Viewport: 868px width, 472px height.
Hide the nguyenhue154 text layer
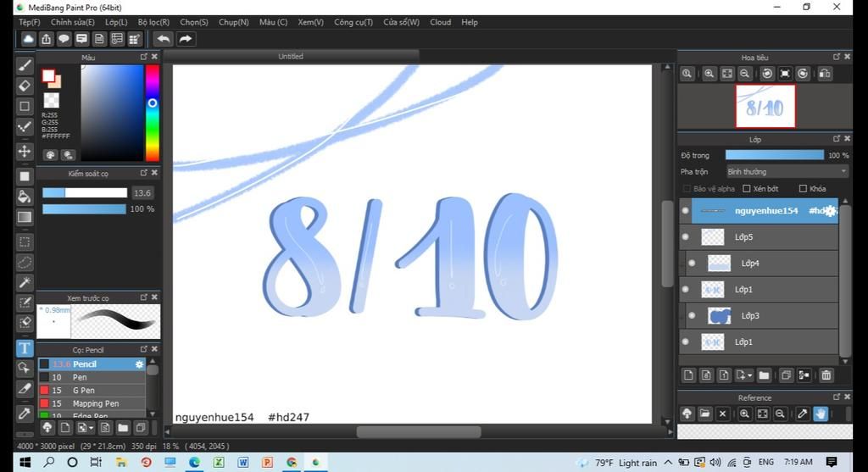(686, 211)
